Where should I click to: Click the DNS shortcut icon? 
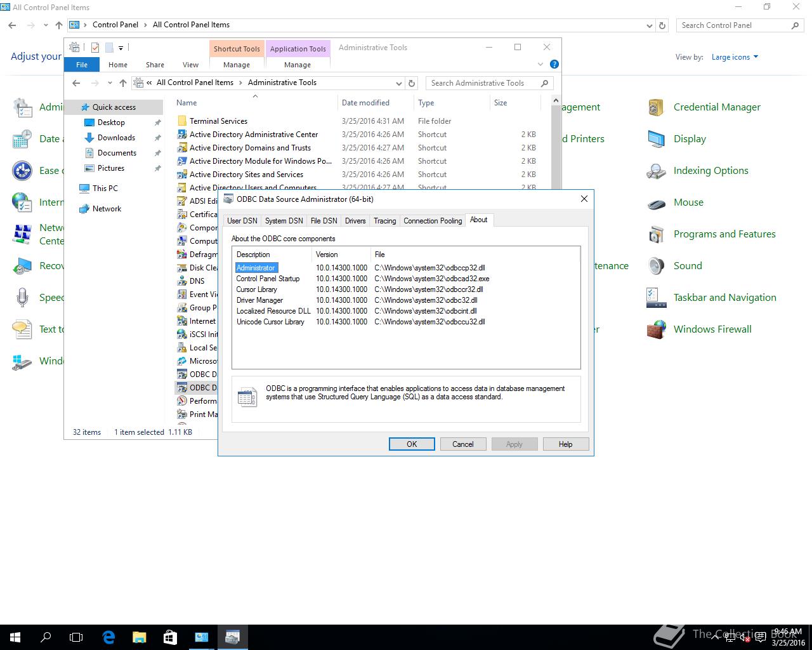pos(182,281)
